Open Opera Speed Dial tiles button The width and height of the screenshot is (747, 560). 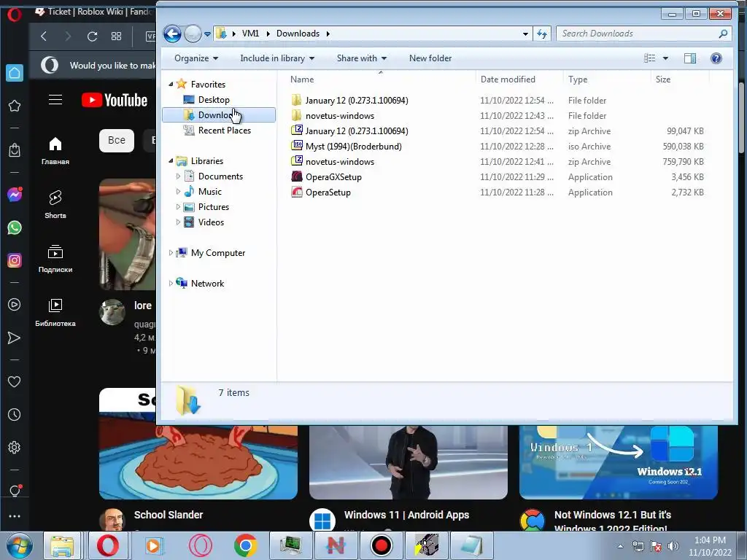[116, 36]
